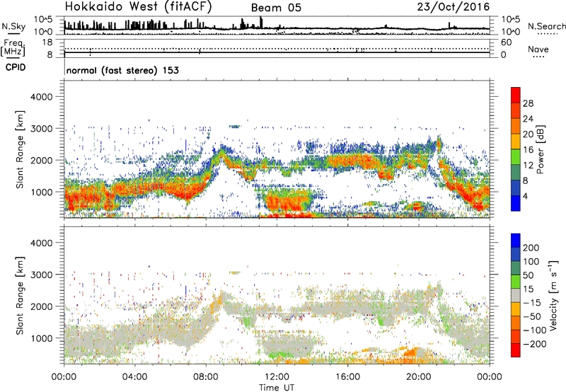Click the "16:00" time tick label
566x392 pixels.
coord(347,377)
